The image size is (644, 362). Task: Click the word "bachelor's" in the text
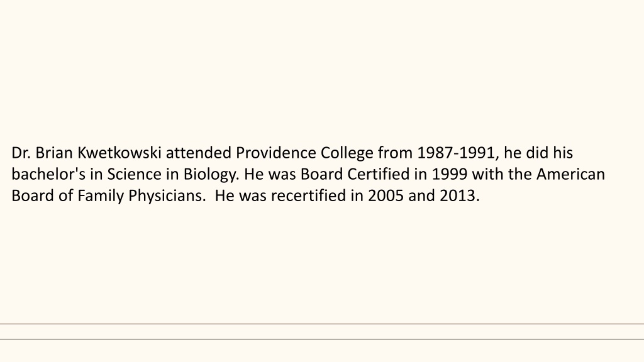pyautogui.click(x=48, y=174)
